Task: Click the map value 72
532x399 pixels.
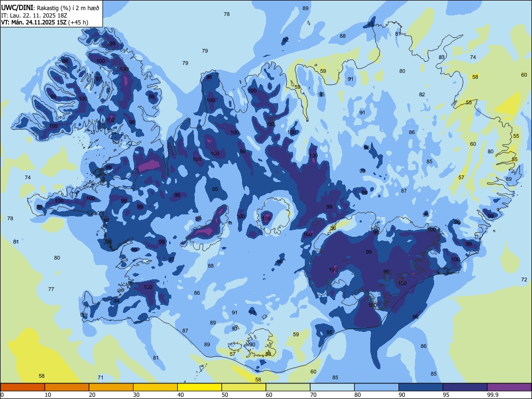Action: click(x=524, y=280)
